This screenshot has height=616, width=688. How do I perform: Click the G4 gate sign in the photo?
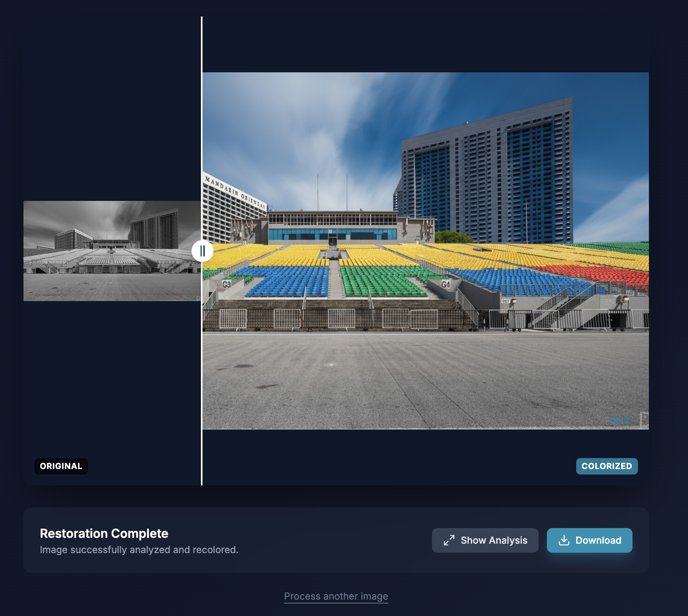(x=445, y=284)
